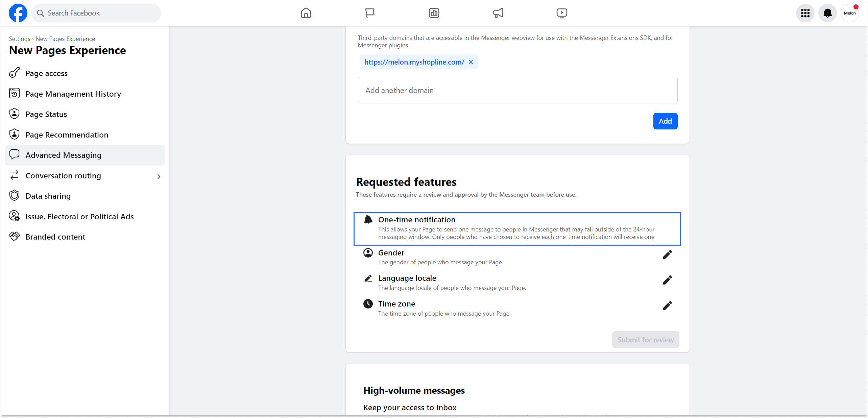868x418 pixels.
Task: Select Page access in the sidebar
Action: pos(47,73)
